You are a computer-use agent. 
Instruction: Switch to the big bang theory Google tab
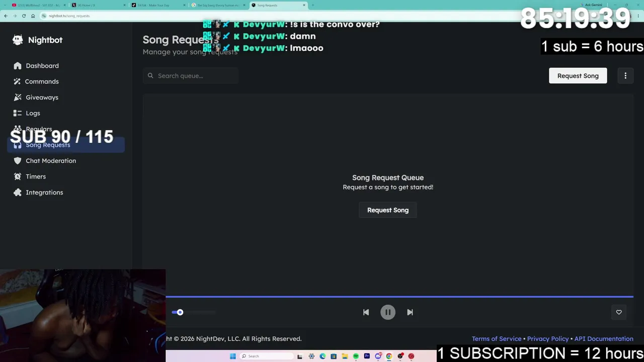(x=218, y=5)
